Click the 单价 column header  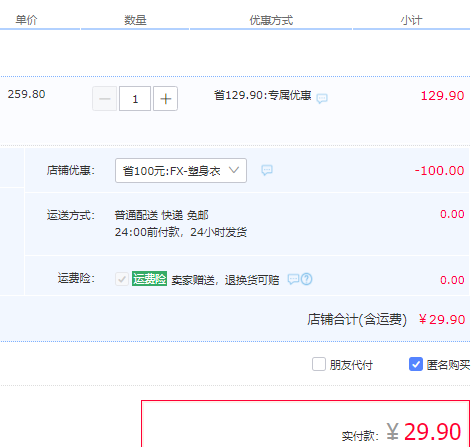coord(26,20)
